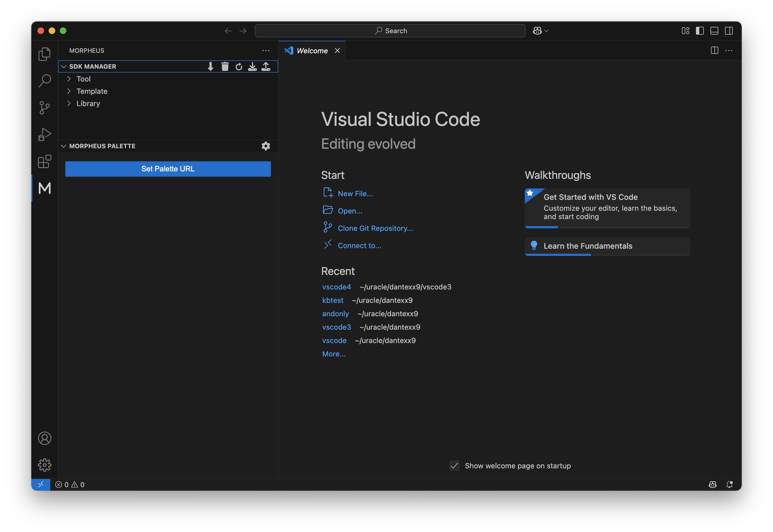Open Morpheus view more actions menu
This screenshot has height=532, width=773.
click(266, 51)
